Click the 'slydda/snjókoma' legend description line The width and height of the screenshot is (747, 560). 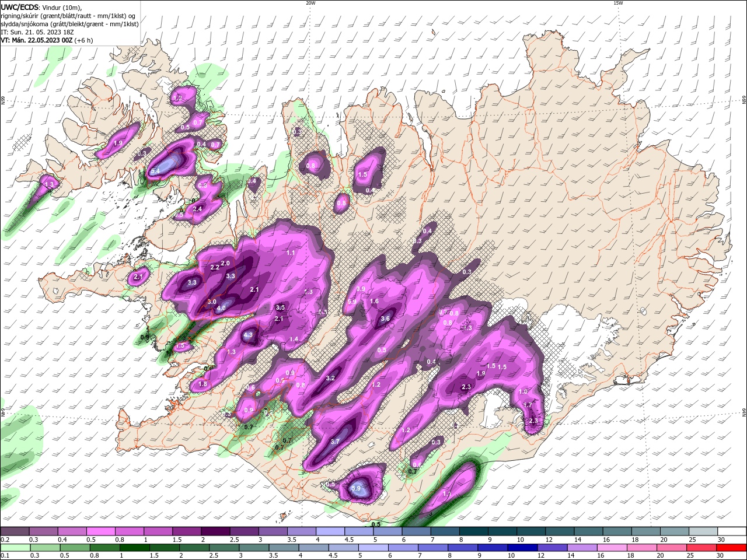click(x=69, y=24)
